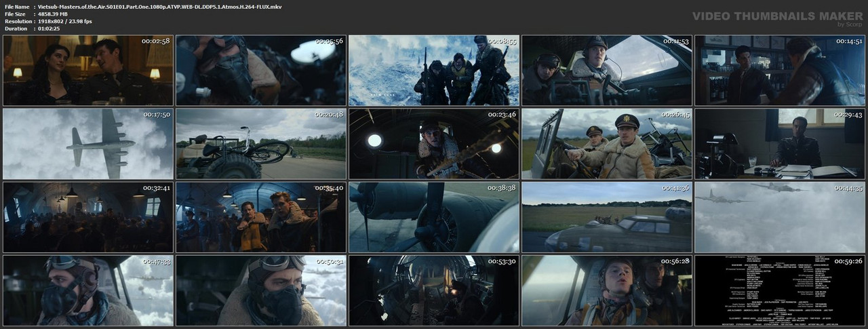Screen dimensions: 868x329
Task: Click the File Name label
Action: (x=16, y=7)
